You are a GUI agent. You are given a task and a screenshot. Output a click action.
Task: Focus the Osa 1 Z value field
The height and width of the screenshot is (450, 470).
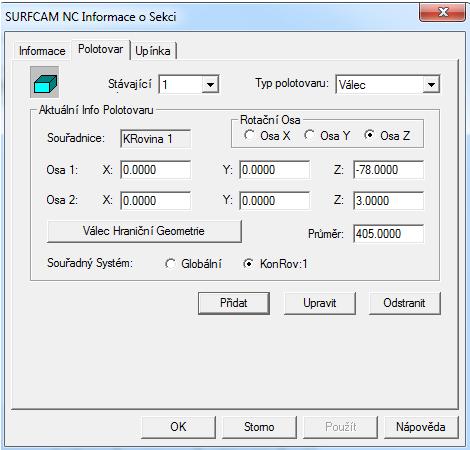coord(388,170)
